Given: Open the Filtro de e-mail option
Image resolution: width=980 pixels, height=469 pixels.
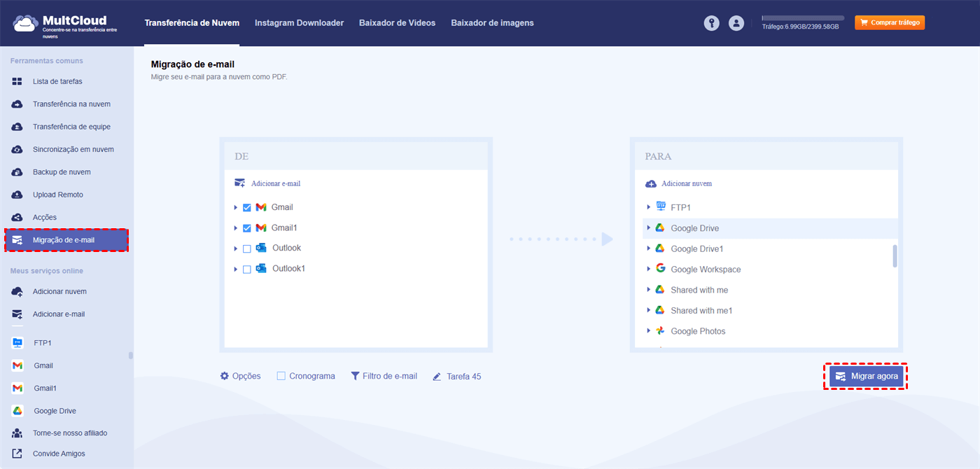Looking at the screenshot, I should 384,376.
